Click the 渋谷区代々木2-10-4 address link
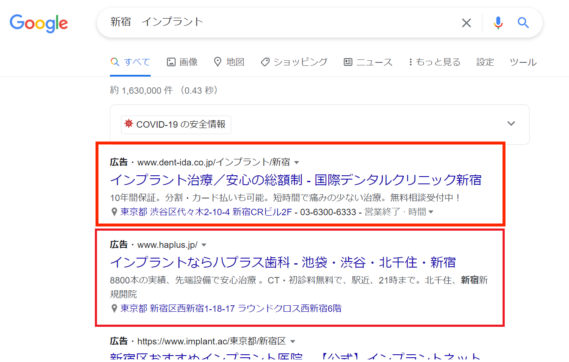The height and width of the screenshot is (362, 569). click(206, 212)
